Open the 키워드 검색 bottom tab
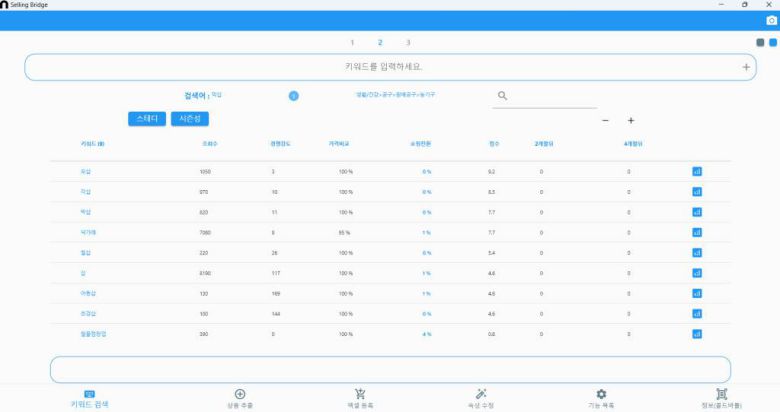780x412 pixels. pos(90,400)
